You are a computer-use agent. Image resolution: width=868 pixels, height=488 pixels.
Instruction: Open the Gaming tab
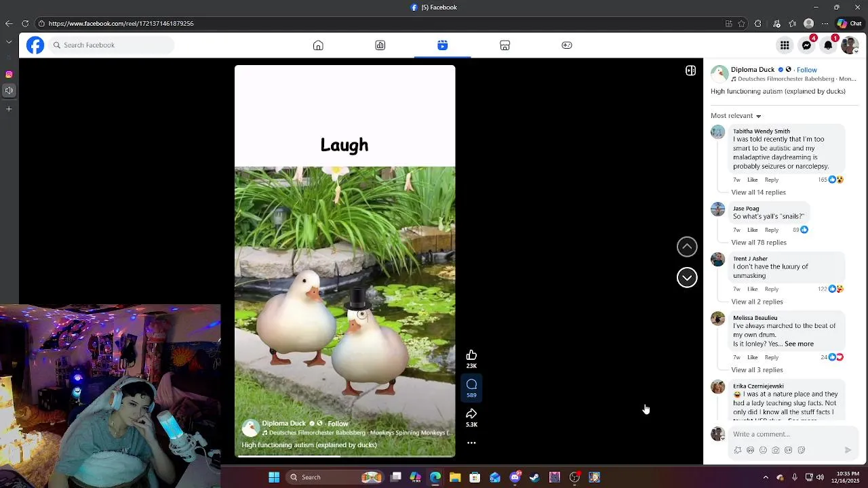click(x=567, y=45)
